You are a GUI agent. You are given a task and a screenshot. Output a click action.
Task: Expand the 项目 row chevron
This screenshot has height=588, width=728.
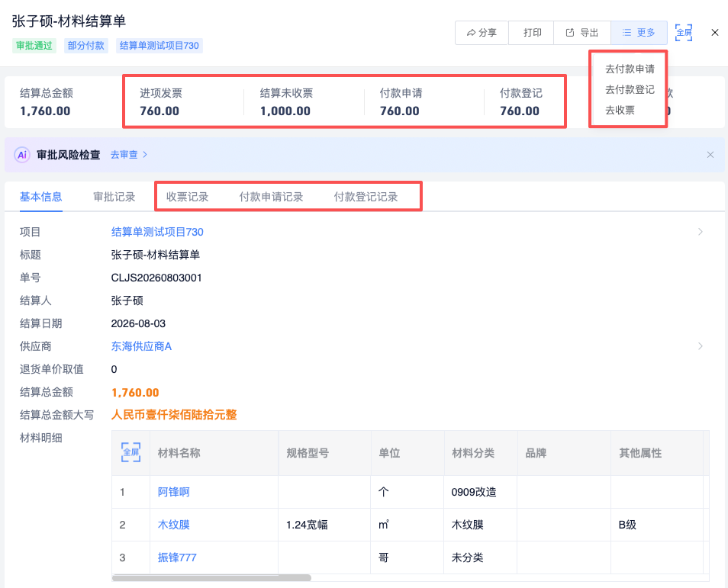(x=701, y=232)
